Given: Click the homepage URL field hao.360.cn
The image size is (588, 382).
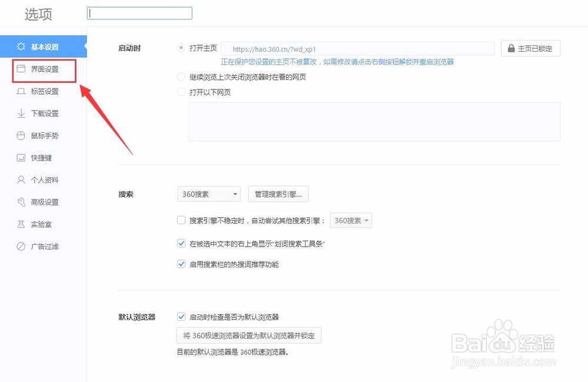Looking at the screenshot, I should click(358, 49).
